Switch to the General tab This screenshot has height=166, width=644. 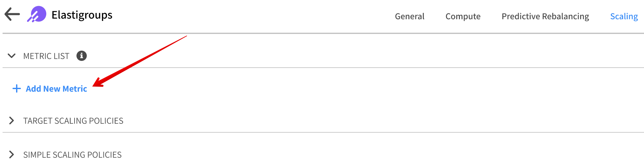(x=409, y=16)
